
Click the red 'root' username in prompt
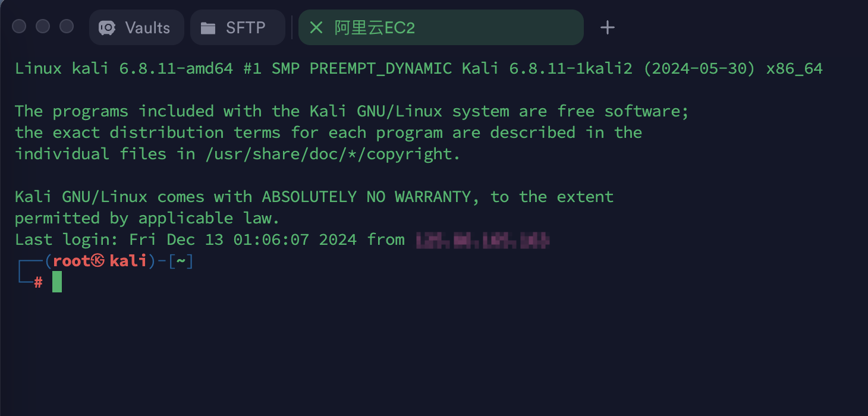tap(72, 261)
